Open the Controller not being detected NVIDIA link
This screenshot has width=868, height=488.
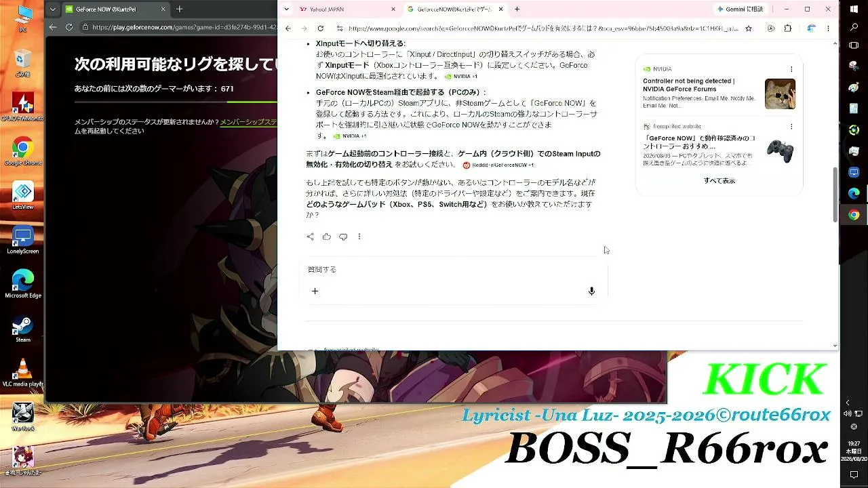coord(688,85)
